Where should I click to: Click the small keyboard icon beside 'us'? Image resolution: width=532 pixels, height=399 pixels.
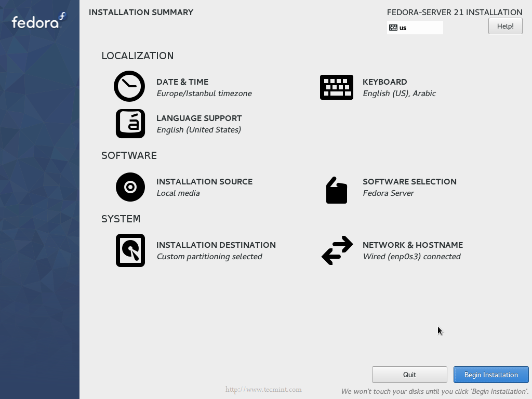pos(393,28)
